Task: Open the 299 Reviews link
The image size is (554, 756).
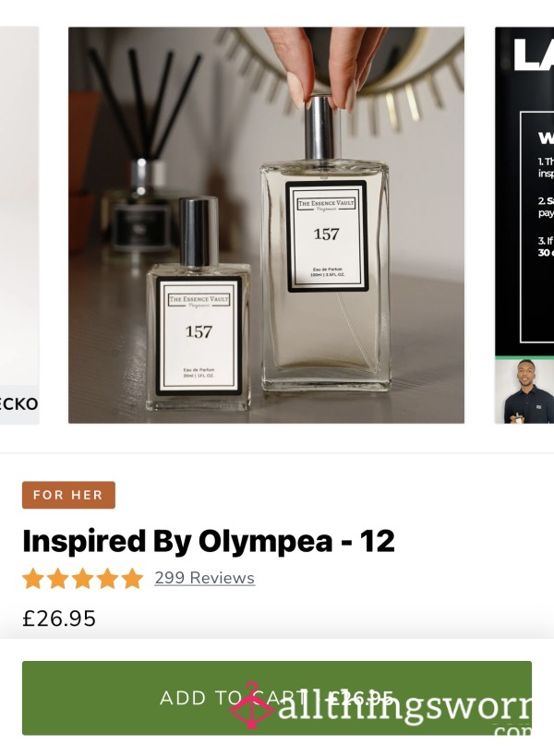Action: (x=204, y=578)
